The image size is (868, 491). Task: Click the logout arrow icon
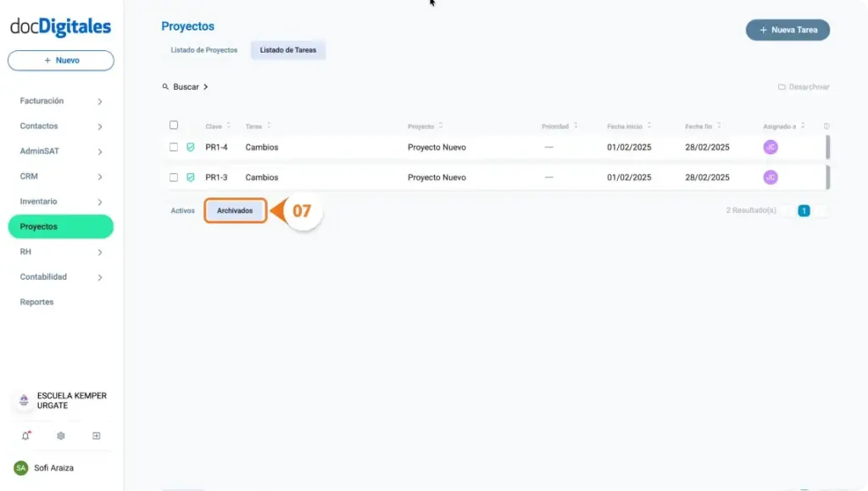(97, 436)
